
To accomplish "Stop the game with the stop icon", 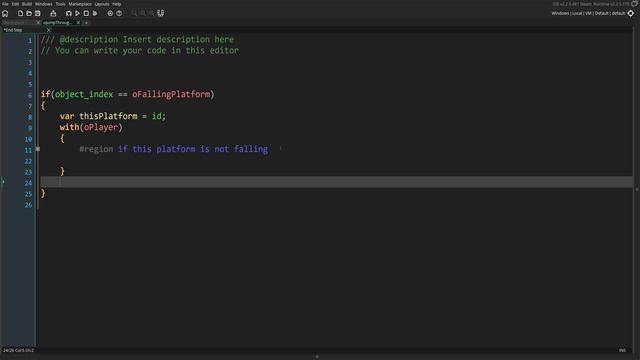I will tap(86, 13).
